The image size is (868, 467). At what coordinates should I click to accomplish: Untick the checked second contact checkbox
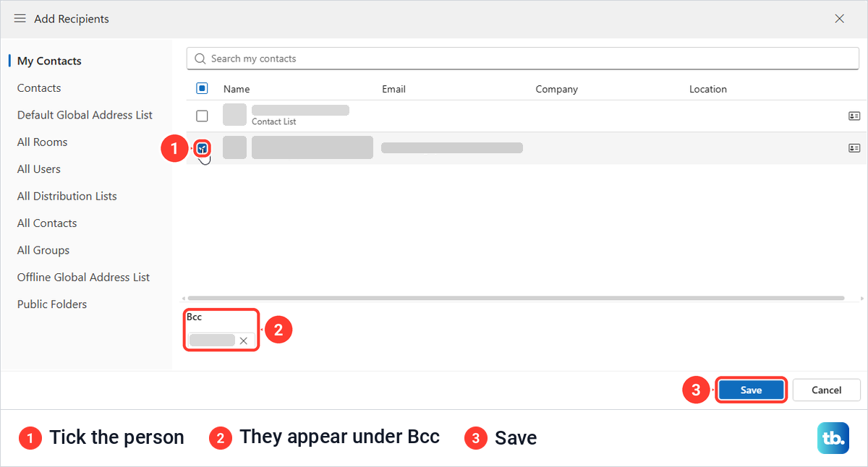[x=203, y=148]
